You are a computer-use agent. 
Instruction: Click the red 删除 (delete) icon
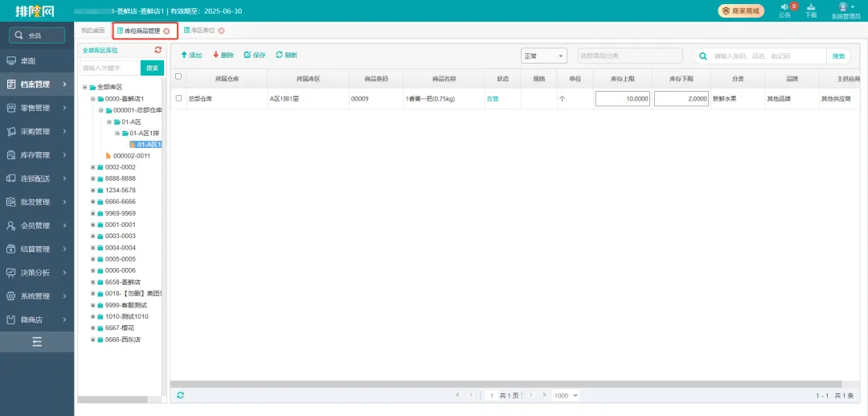pos(215,56)
